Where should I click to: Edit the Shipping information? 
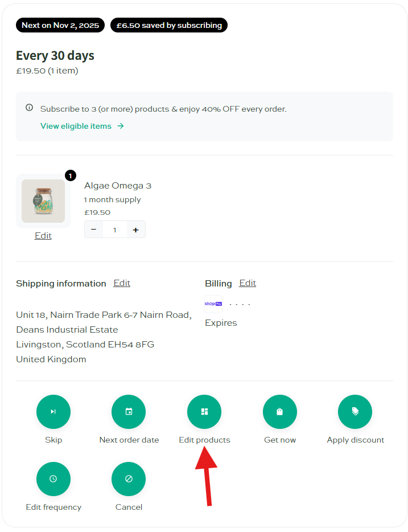pyautogui.click(x=122, y=283)
